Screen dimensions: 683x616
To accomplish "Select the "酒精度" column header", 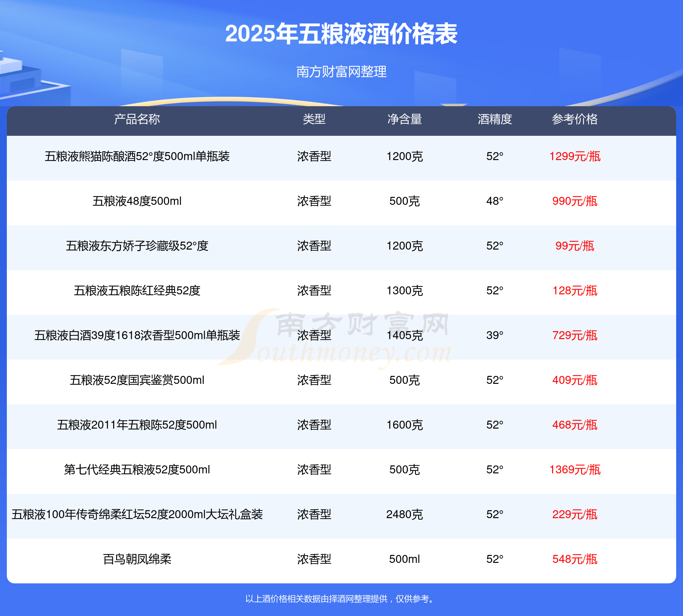I will pyautogui.click(x=495, y=119).
